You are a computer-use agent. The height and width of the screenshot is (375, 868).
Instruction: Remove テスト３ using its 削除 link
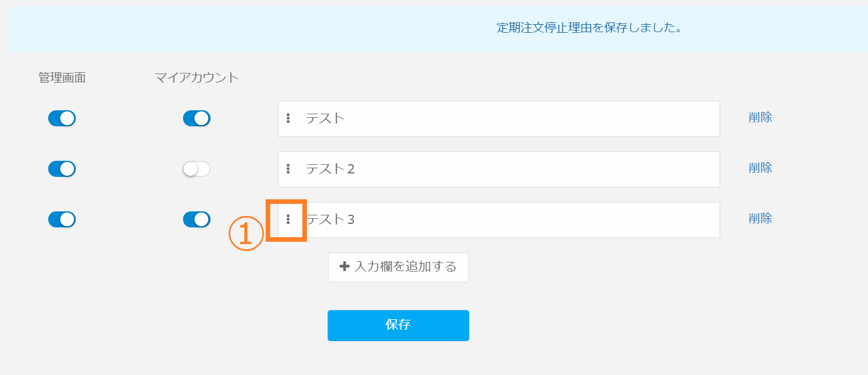760,218
